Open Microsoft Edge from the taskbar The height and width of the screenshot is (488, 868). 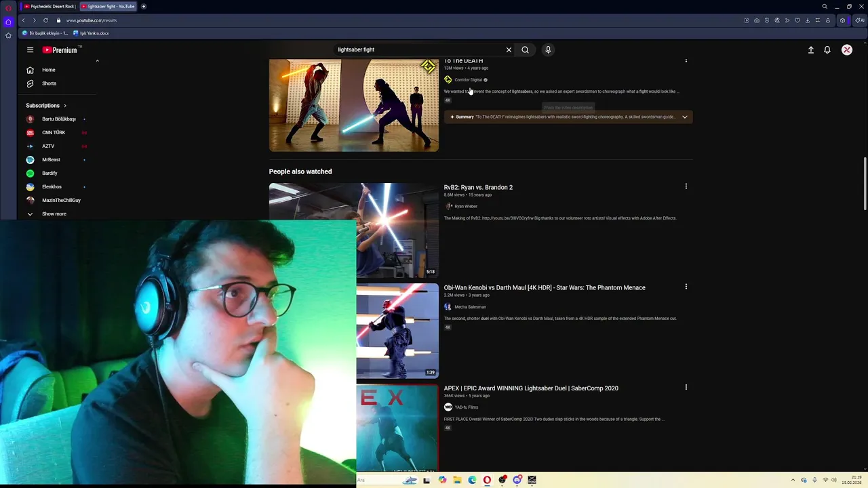click(x=472, y=480)
